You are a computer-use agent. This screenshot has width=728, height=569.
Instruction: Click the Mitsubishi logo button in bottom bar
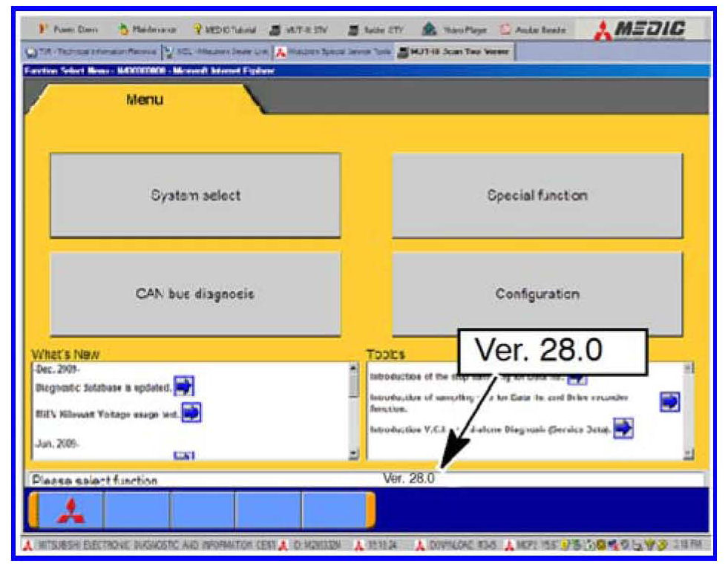tap(70, 510)
